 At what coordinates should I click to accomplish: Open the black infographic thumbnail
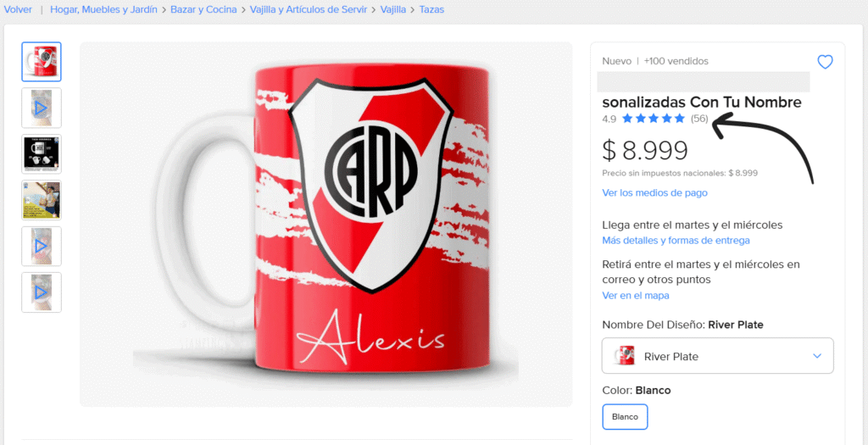click(42, 154)
